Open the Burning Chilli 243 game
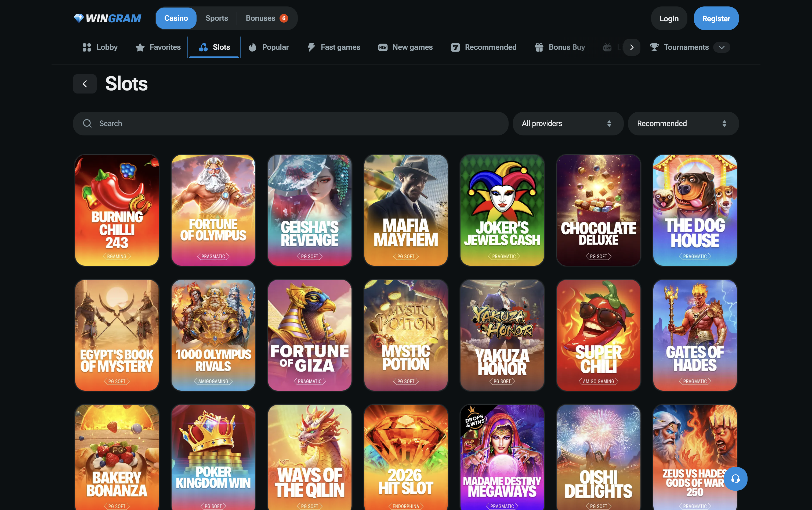This screenshot has height=510, width=812. coord(117,210)
